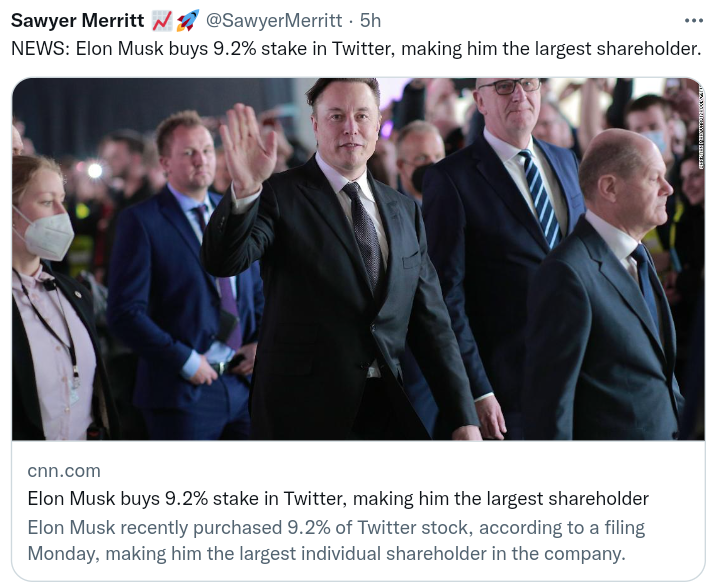Open the cnn.com domain link
Screen dimensions: 720x585
tap(64, 470)
